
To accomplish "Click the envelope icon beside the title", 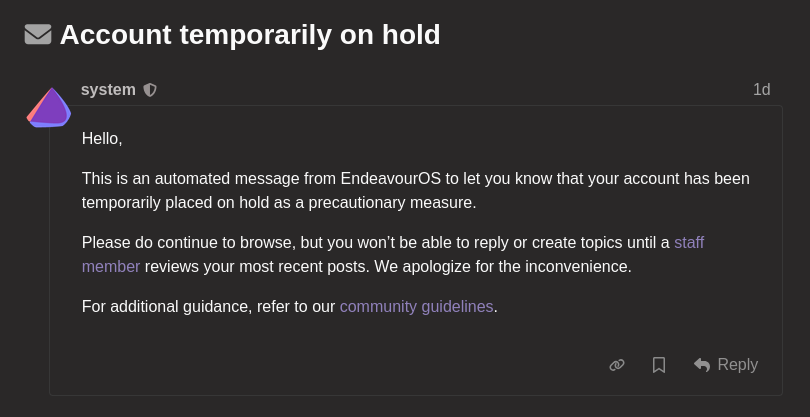I will pos(38,35).
